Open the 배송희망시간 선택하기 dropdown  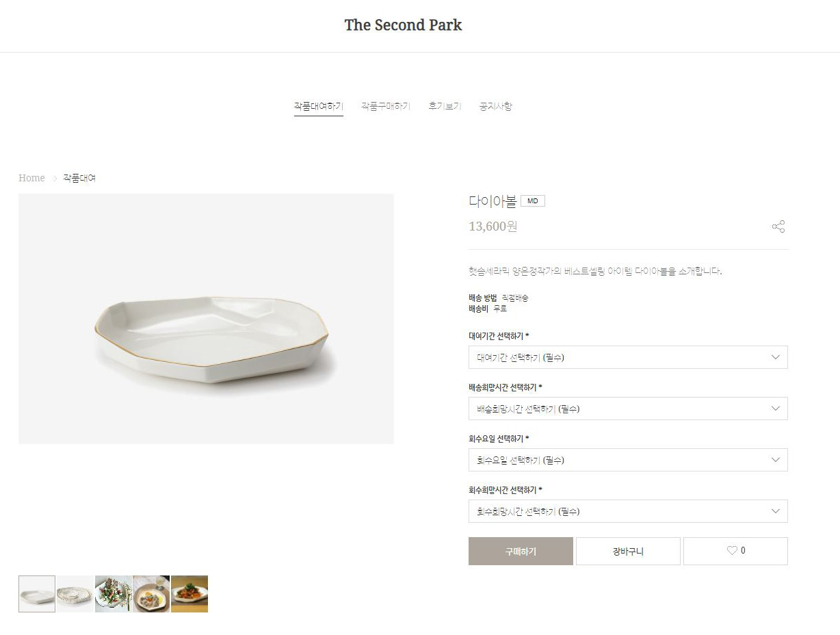click(x=628, y=409)
